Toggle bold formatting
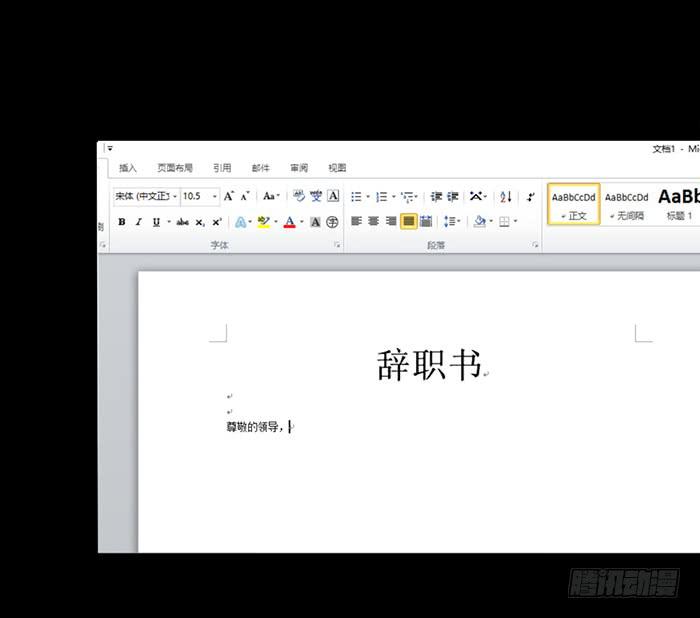The height and width of the screenshot is (618, 700). pyautogui.click(x=122, y=222)
